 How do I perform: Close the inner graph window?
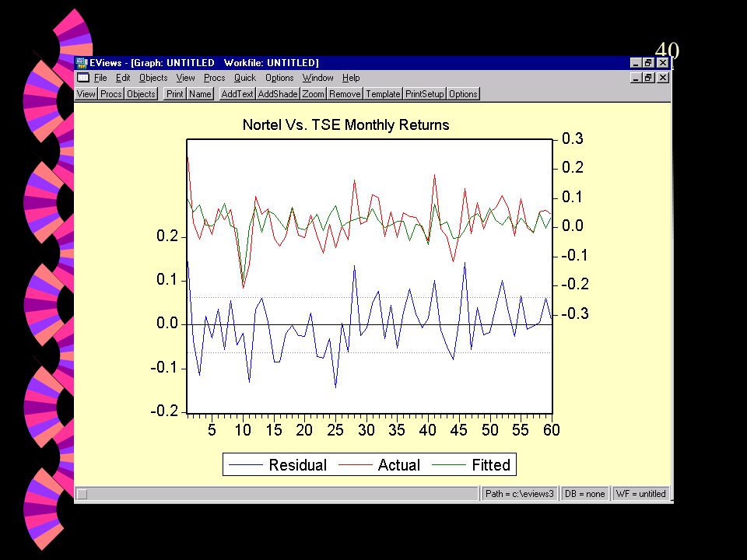[x=663, y=78]
